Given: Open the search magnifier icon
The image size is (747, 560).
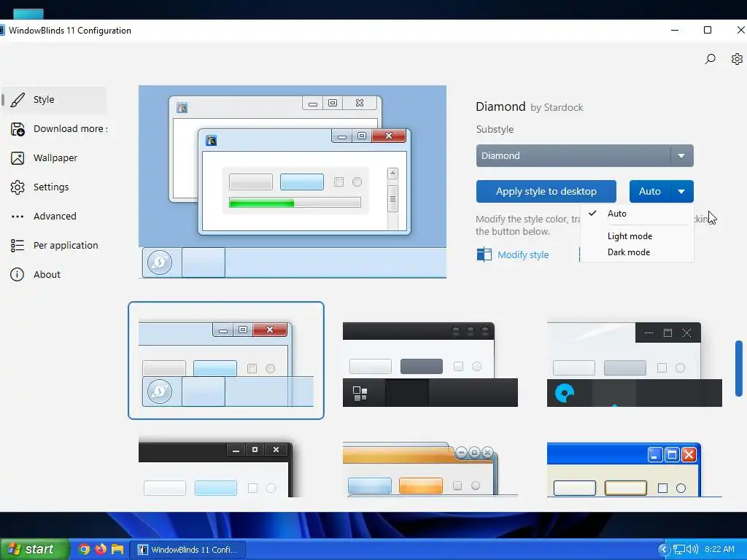Looking at the screenshot, I should [x=710, y=59].
